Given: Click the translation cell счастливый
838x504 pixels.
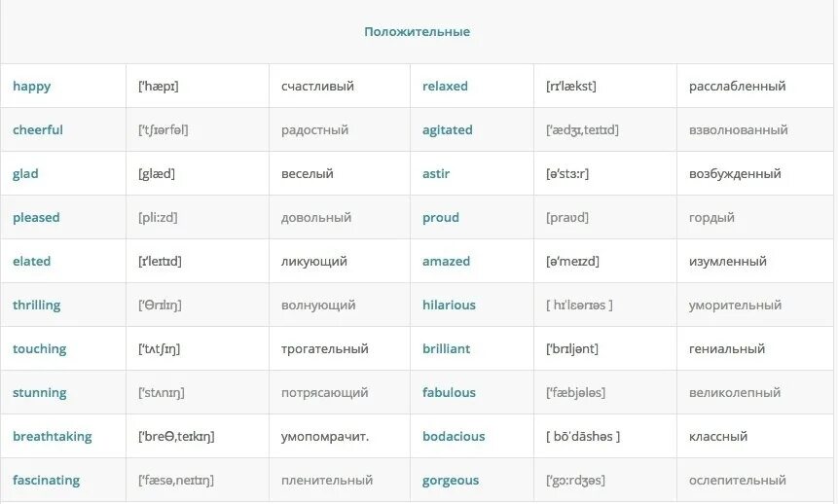Looking at the screenshot, I should coord(317,87).
